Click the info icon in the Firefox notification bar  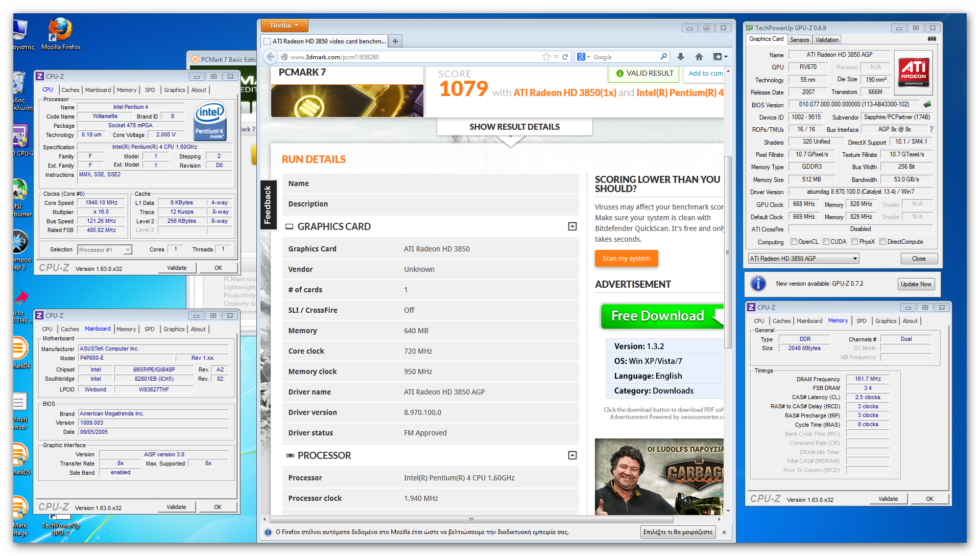pyautogui.click(x=268, y=532)
